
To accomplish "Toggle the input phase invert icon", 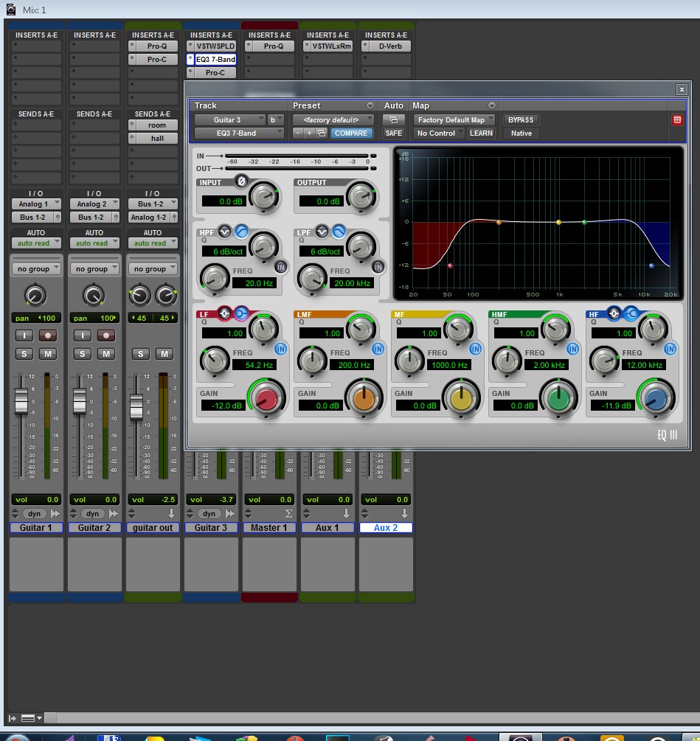I will [x=241, y=181].
